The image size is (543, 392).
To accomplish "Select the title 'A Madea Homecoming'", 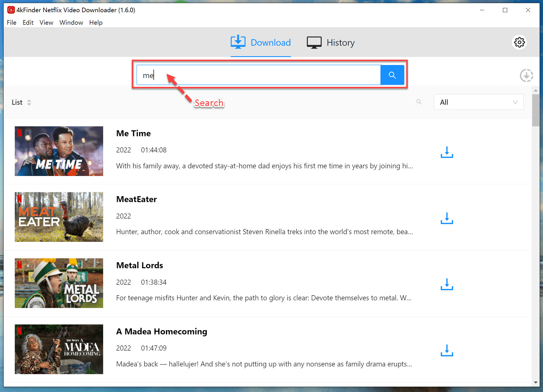I will (x=162, y=332).
